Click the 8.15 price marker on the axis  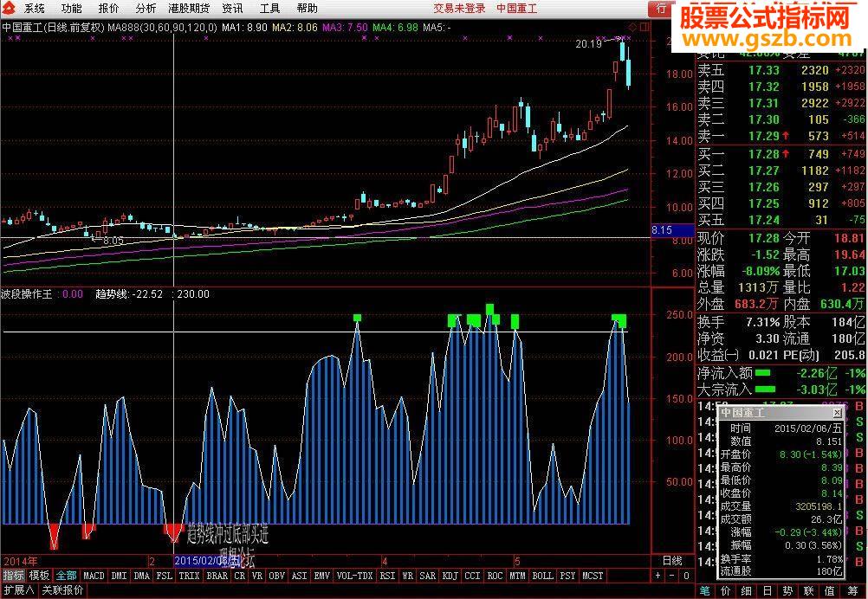[672, 230]
